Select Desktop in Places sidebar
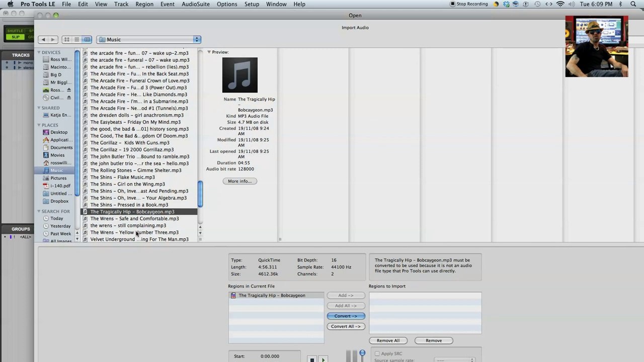This screenshot has width=644, height=362. click(58, 132)
